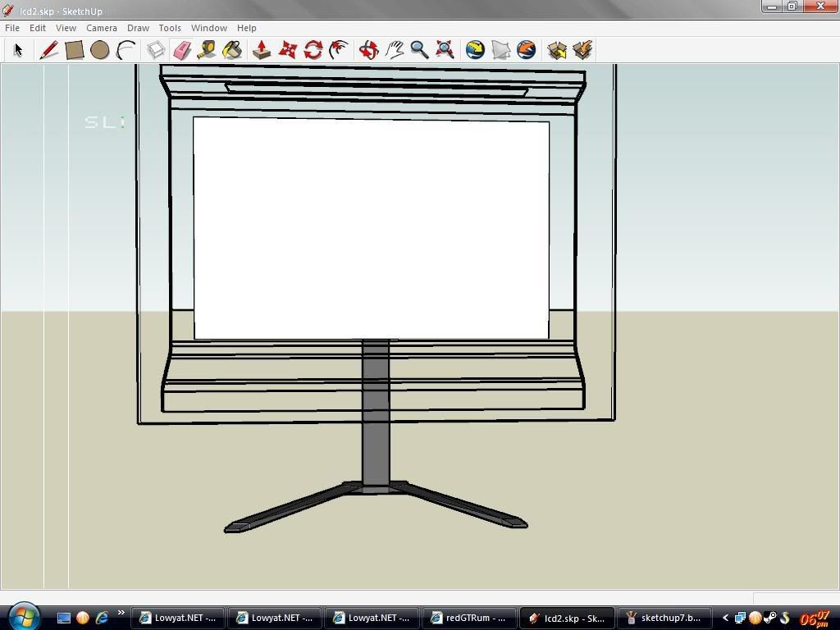Click the Tape Measure tool
840x630 pixels.
(207, 50)
